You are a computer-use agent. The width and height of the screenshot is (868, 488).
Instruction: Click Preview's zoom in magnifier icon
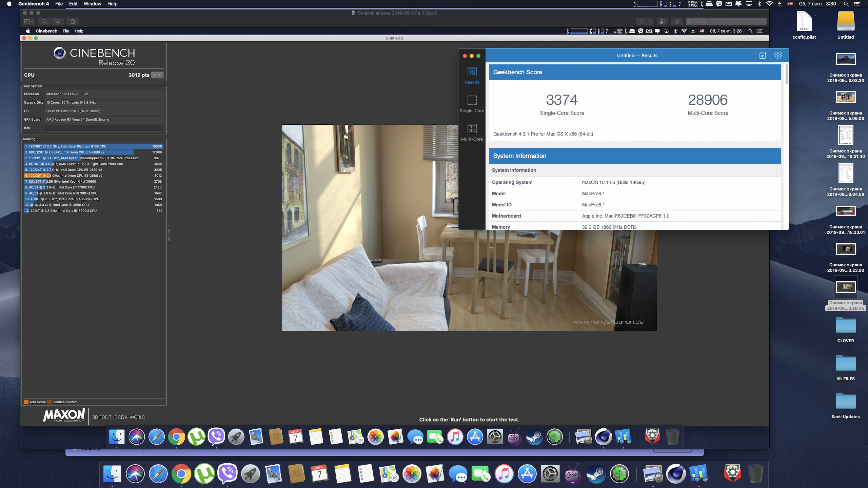coord(57,21)
